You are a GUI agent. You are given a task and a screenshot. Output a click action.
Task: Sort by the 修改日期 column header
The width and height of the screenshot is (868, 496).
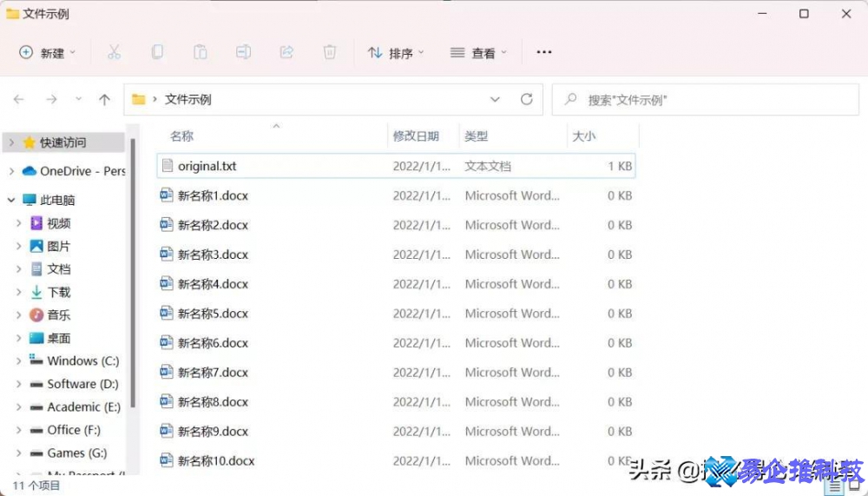click(x=416, y=136)
